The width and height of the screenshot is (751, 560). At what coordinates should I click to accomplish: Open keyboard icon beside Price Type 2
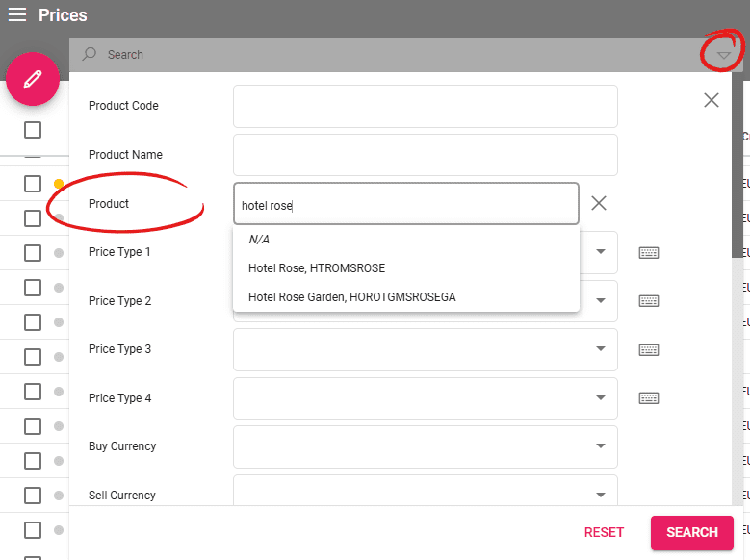(x=649, y=300)
